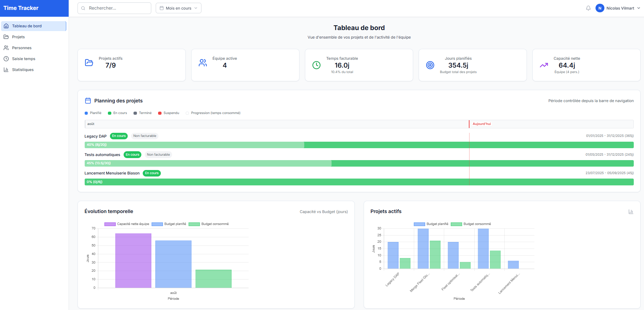Click the search magnifier icon

[x=83, y=8]
